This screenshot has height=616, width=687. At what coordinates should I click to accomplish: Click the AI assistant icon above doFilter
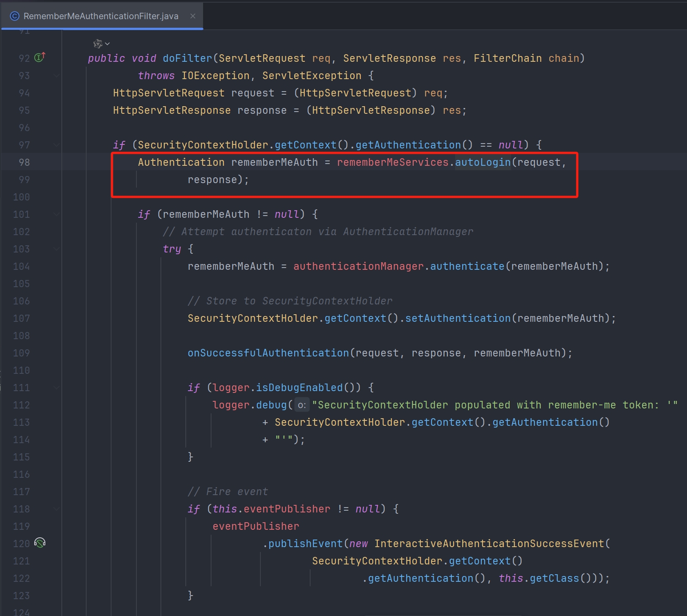98,44
